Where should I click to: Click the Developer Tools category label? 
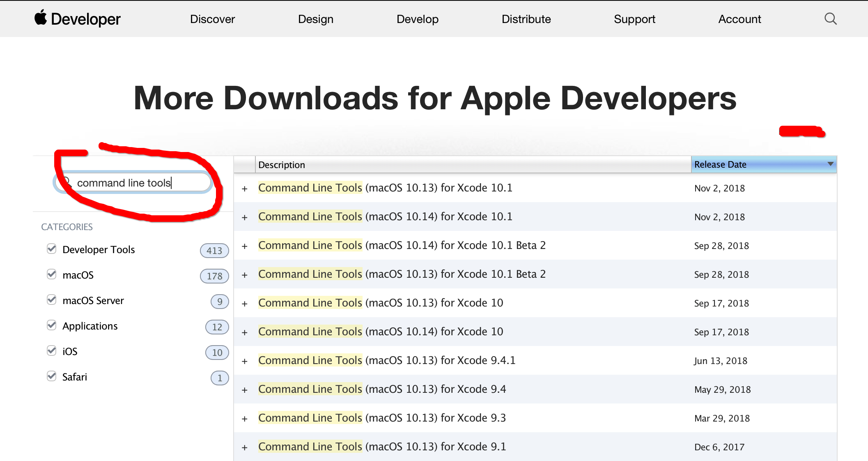tap(99, 249)
